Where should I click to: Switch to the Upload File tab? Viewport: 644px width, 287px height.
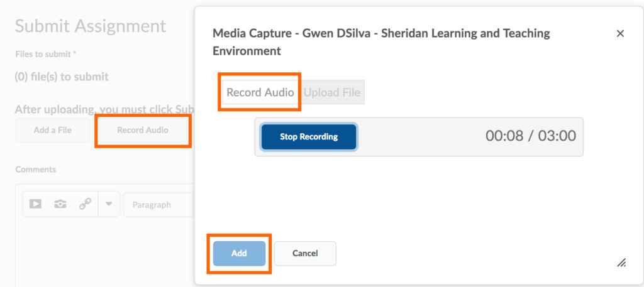coord(333,92)
